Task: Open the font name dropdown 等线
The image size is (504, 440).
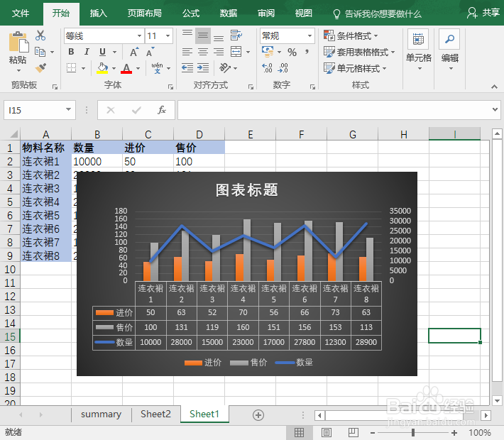Action: (139, 35)
